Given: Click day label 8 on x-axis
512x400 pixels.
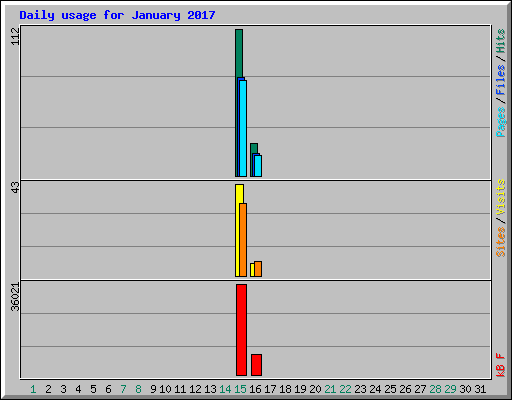Looking at the screenshot, I should pyautogui.click(x=138, y=389).
